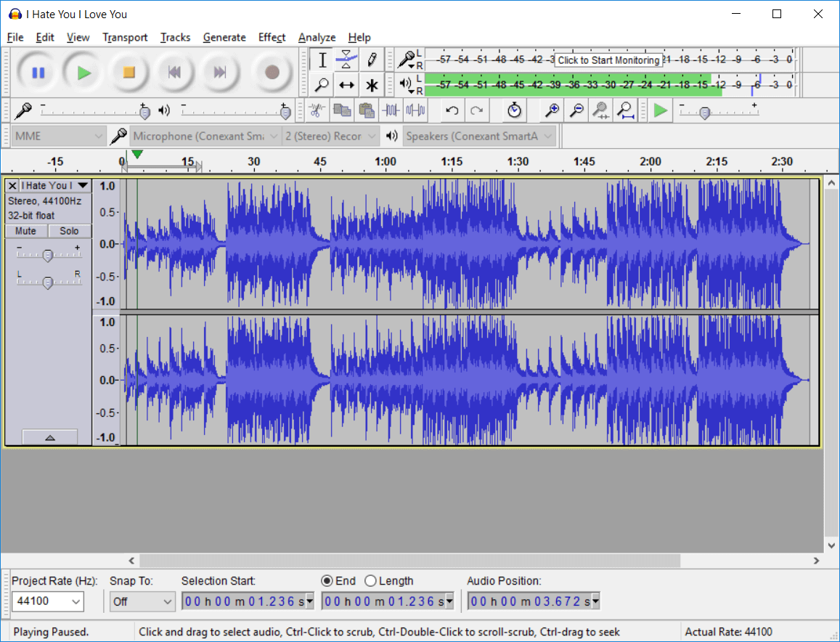Screen dimensions: 840x642
Task: Click the vertical scrollbar's down arrow
Action: pyautogui.click(x=831, y=545)
